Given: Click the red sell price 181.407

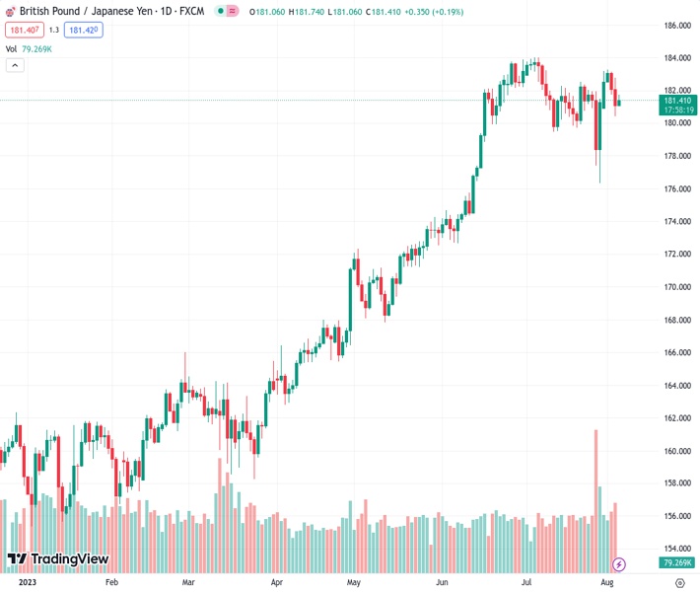Looking at the screenshot, I should tap(25, 30).
